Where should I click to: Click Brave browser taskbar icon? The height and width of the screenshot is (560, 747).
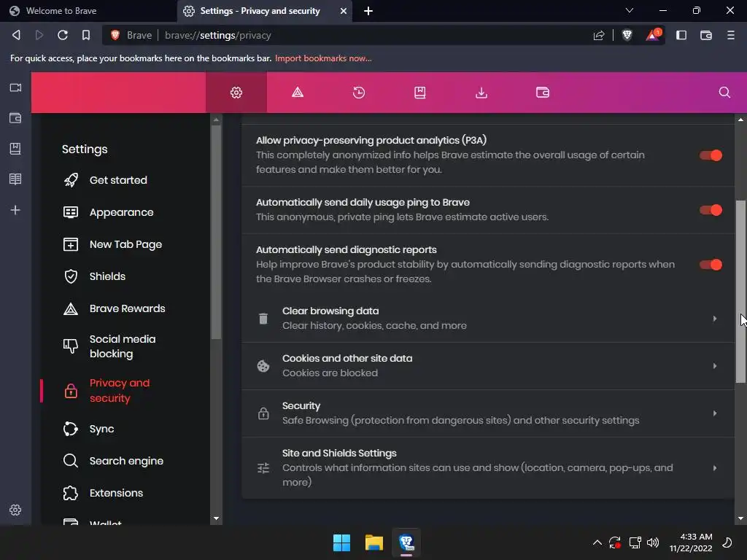point(406,542)
